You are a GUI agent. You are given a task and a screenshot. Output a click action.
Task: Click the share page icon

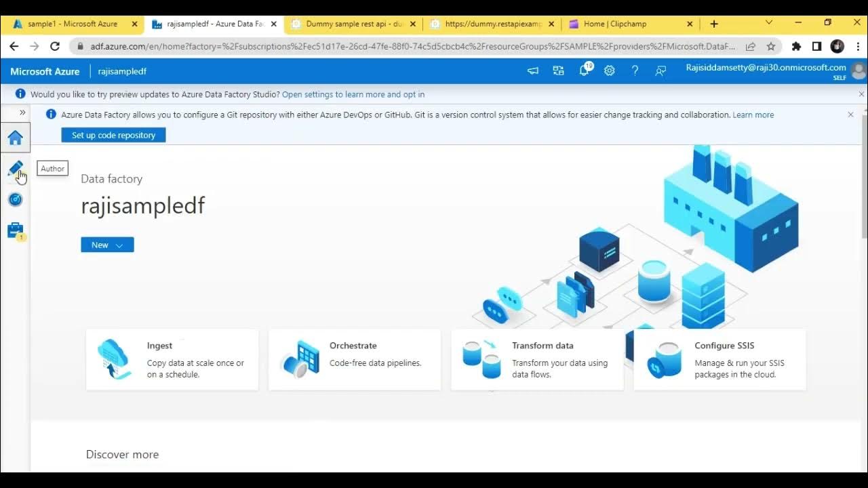click(751, 47)
